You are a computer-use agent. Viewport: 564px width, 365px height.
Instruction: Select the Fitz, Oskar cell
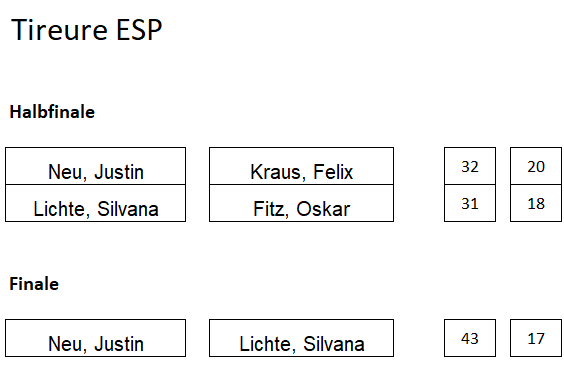pyautogui.click(x=301, y=203)
